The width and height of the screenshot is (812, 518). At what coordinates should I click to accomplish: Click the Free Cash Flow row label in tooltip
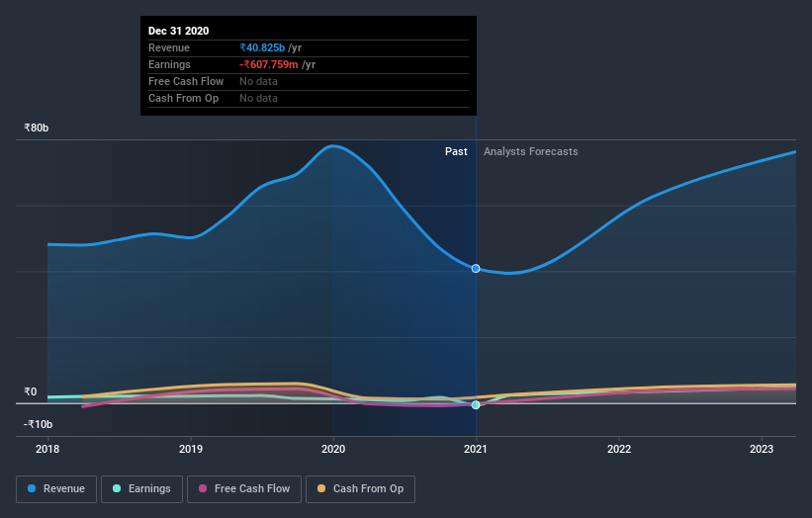click(186, 81)
